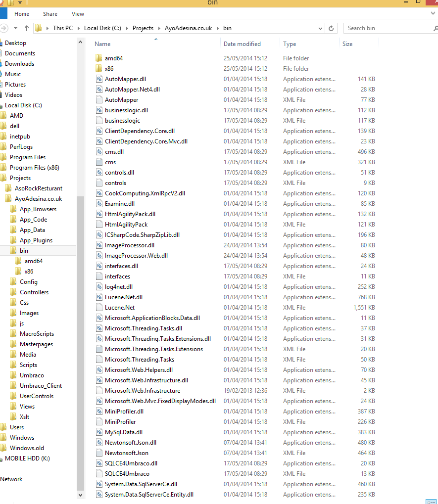Click the Up one level arrow

(x=27, y=28)
